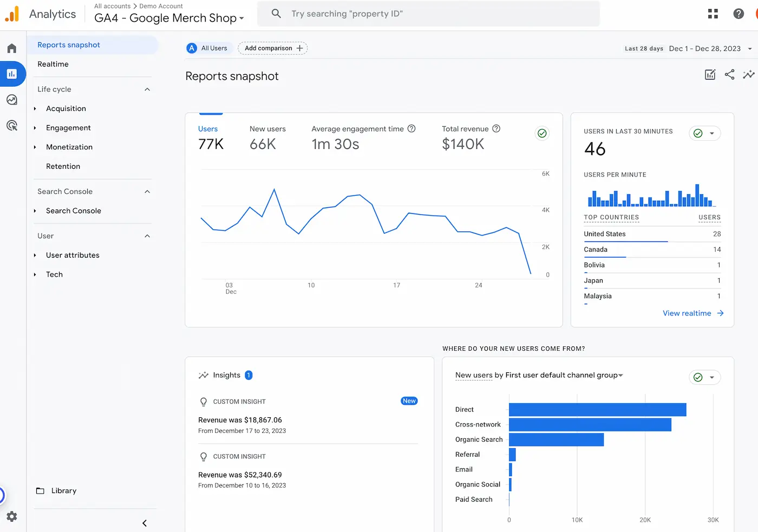Open the insights icon in the top right
Image resolution: width=758 pixels, height=532 pixels.
click(x=749, y=75)
